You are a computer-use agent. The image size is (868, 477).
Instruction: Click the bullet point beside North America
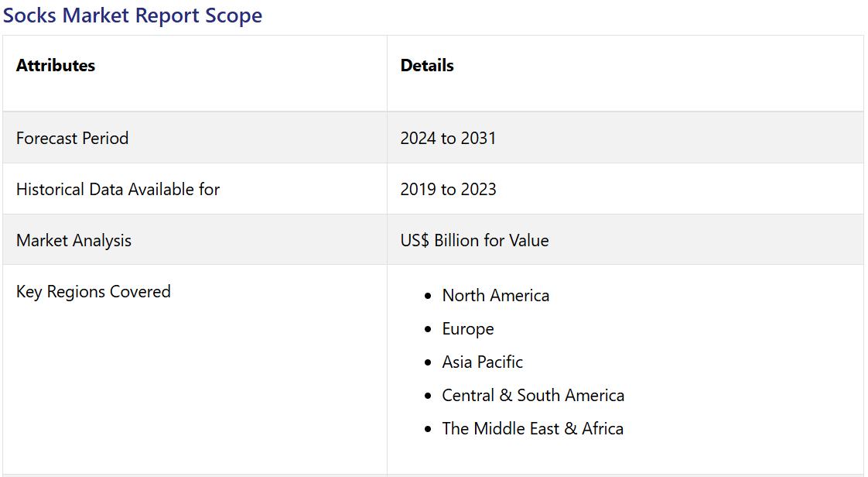(428, 297)
